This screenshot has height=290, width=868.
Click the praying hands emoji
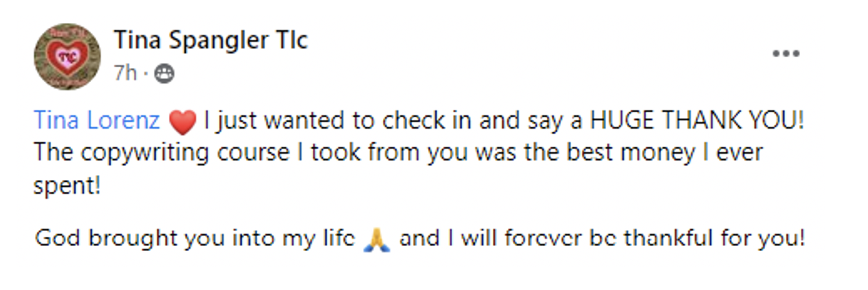[x=376, y=240]
